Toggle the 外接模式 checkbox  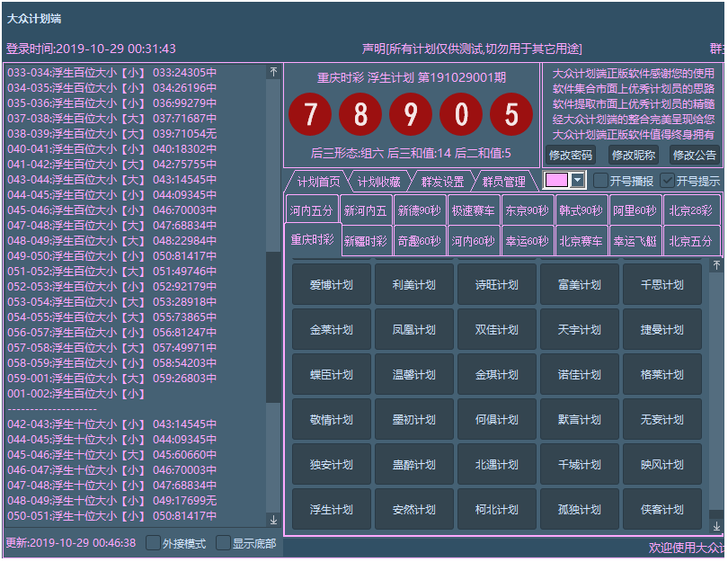(153, 543)
